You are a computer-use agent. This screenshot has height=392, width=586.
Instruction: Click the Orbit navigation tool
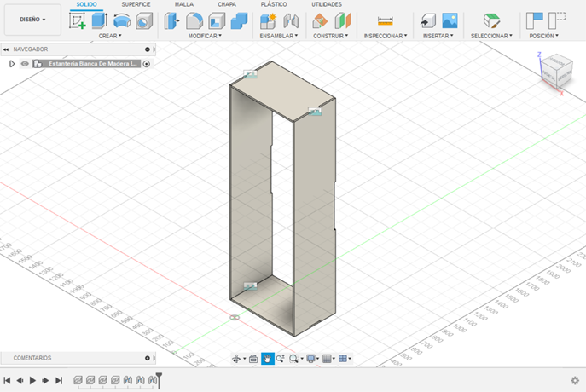tap(236, 359)
